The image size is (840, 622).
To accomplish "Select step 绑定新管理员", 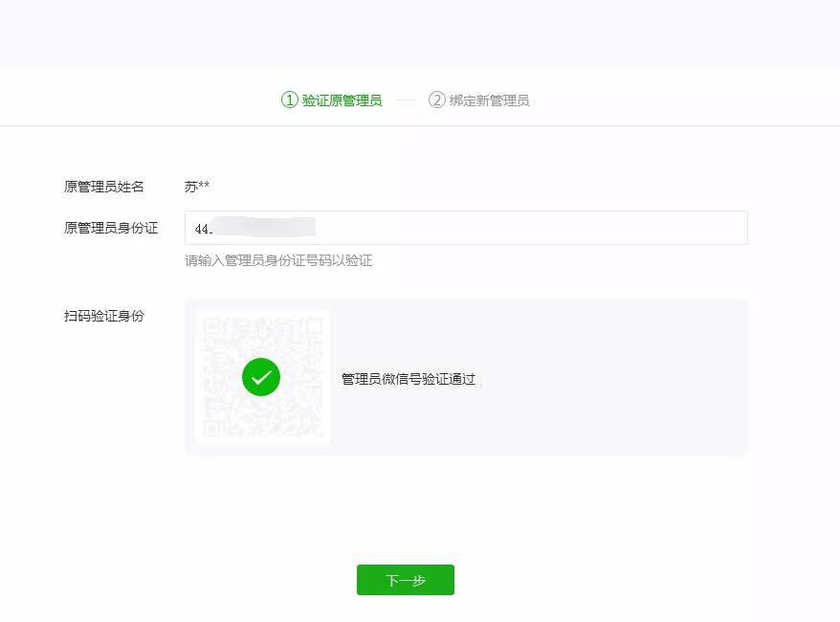I will (x=479, y=100).
